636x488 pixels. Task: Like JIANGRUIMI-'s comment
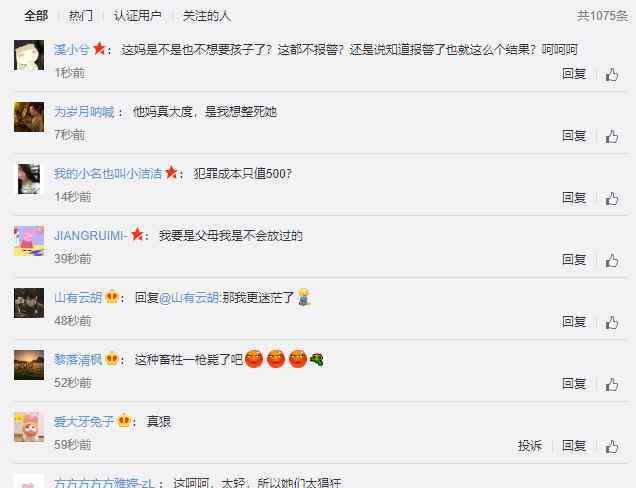point(612,260)
